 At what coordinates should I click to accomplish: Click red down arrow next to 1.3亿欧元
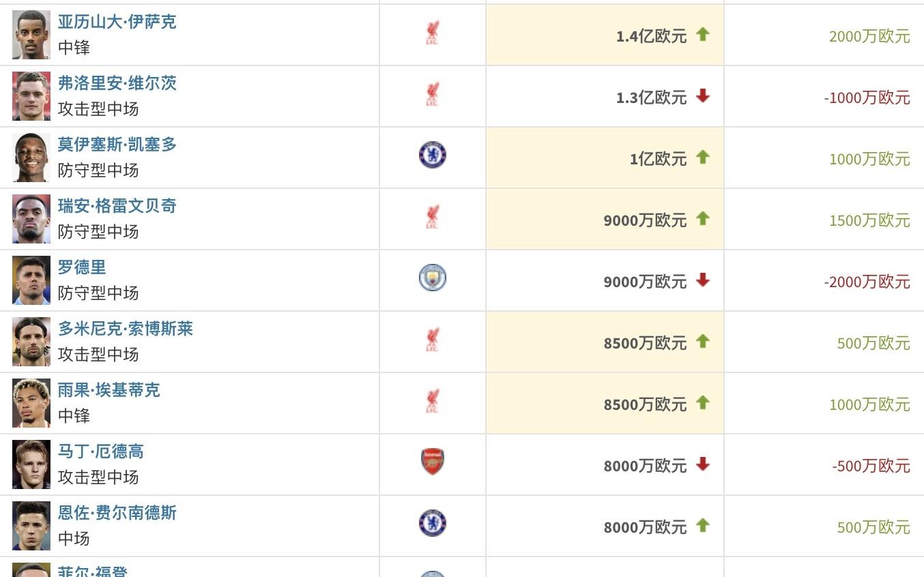coord(703,96)
